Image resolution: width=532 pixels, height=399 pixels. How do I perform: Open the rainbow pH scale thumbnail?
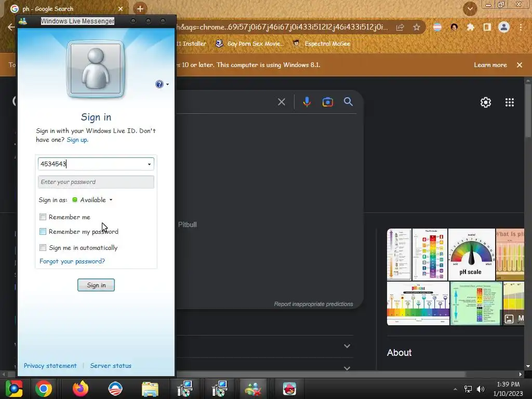(x=418, y=303)
